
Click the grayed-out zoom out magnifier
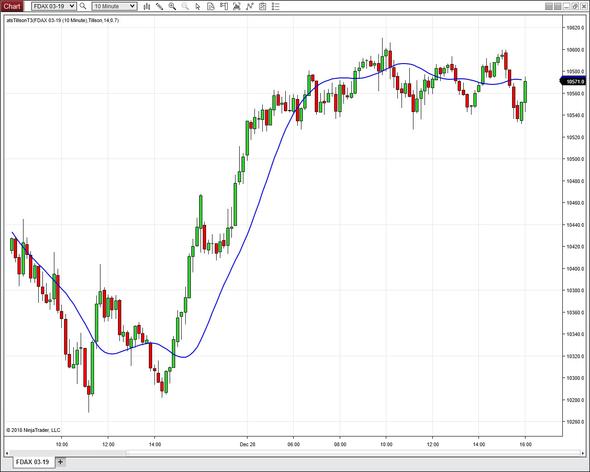pos(185,6)
